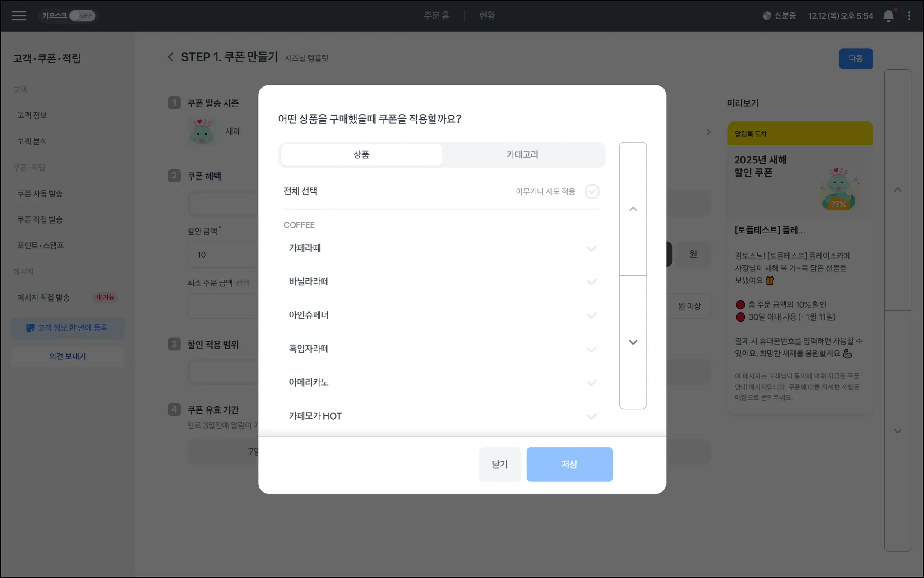This screenshot has width=924, height=578.
Task: Click the ID check shield icon
Action: (767, 16)
